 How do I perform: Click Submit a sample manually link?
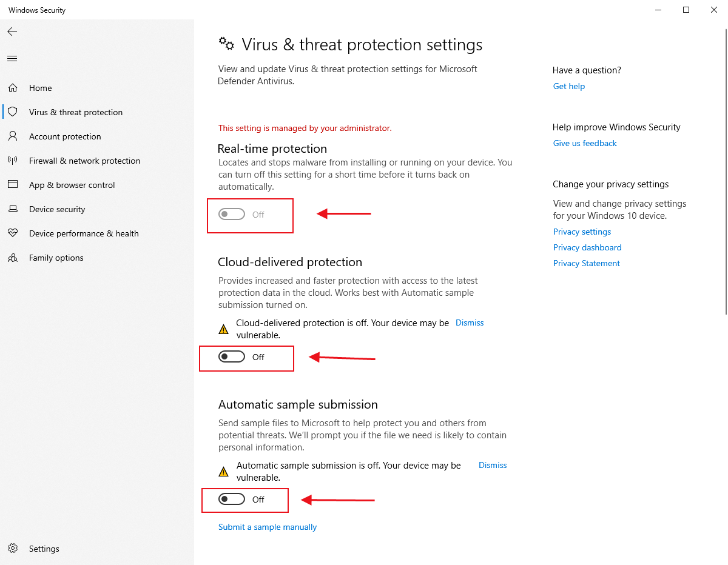click(x=268, y=527)
